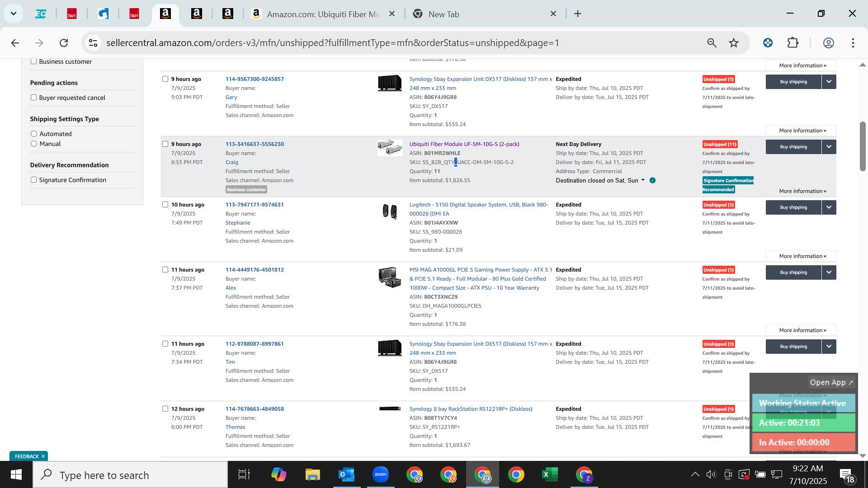Click the info icon next to Destination closed
The width and height of the screenshot is (868, 488).
coord(652,180)
